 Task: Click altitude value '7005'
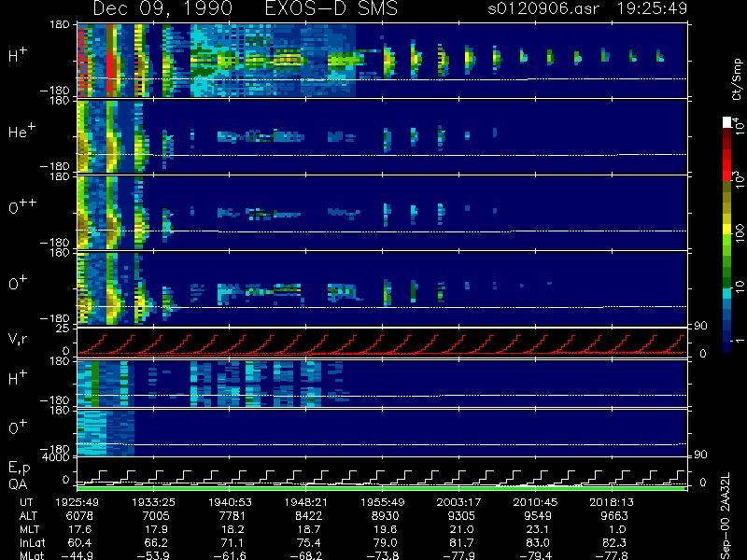coord(156,516)
